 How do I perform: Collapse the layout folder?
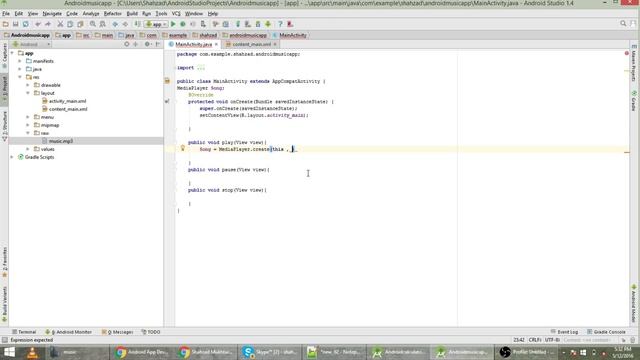28,93
